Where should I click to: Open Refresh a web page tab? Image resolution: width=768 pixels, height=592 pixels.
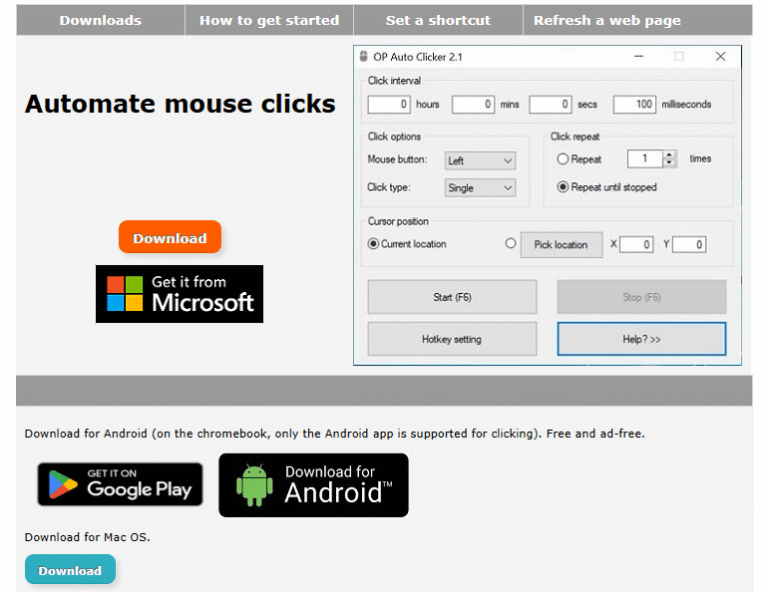[x=607, y=20]
